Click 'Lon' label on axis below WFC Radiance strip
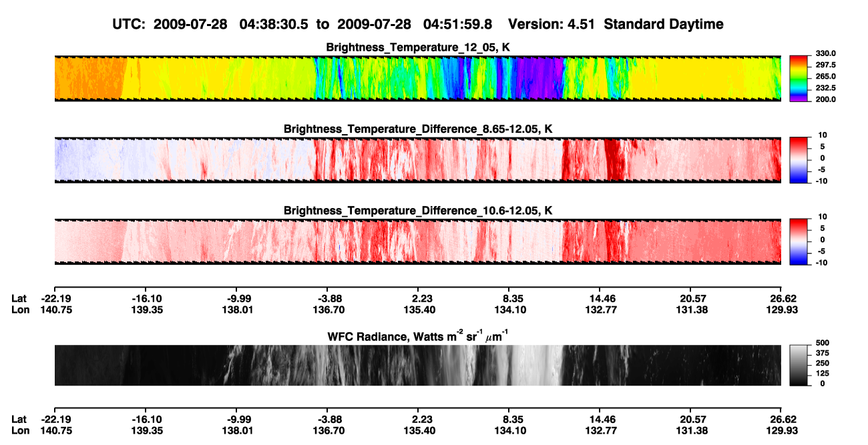 point(21,430)
